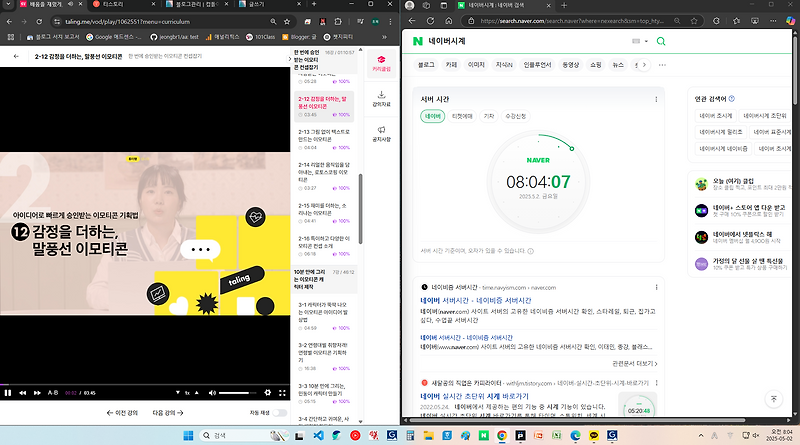Click the Windows taskbar search box
This screenshot has width=800, height=445.
click(245, 435)
